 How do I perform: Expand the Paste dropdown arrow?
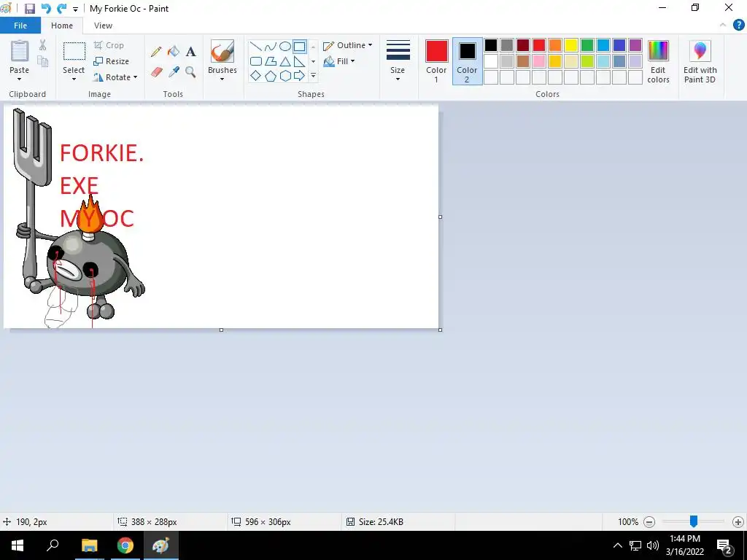click(20, 79)
